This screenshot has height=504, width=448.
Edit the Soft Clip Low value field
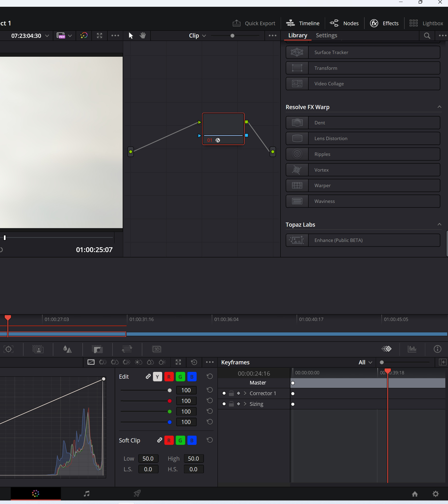(x=148, y=458)
